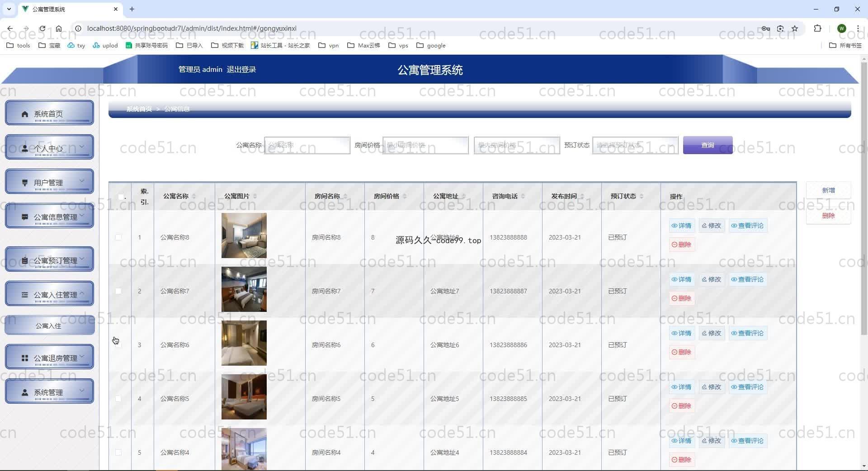This screenshot has width=868, height=471.
Task: Click house icon in 系统首页 menu
Action: tap(25, 114)
